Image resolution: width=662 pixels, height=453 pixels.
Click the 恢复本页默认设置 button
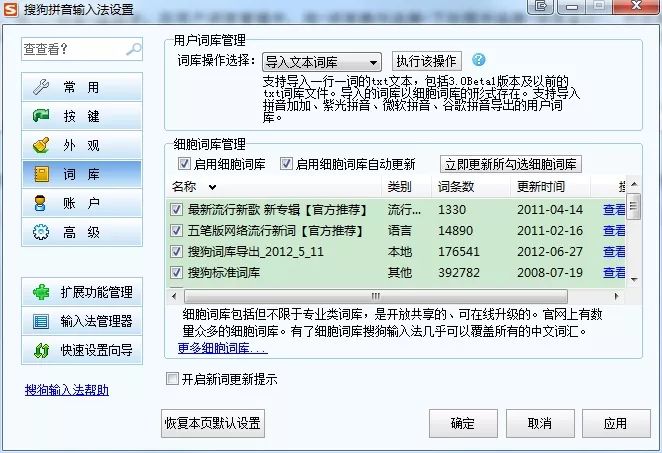213,423
